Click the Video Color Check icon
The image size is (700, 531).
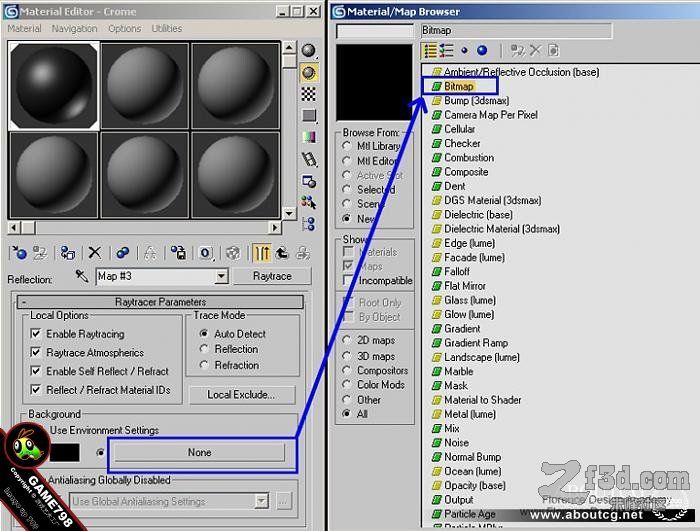coord(308,137)
